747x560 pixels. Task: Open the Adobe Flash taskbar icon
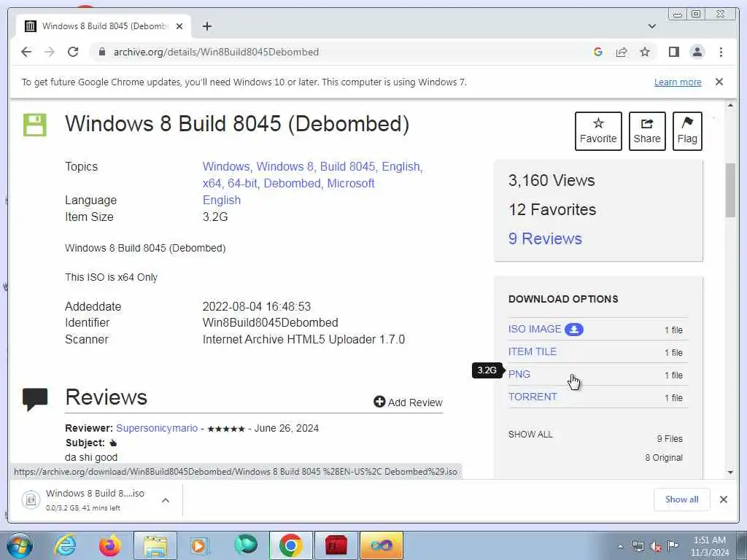[336, 545]
